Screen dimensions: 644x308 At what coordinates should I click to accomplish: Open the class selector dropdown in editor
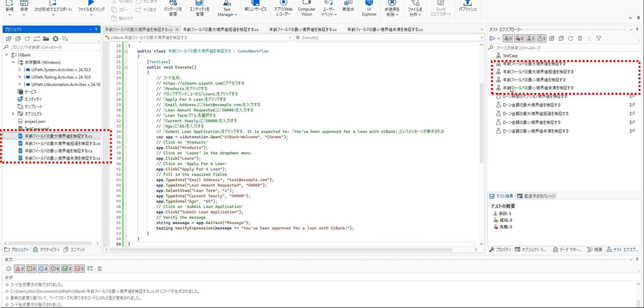coord(290,38)
